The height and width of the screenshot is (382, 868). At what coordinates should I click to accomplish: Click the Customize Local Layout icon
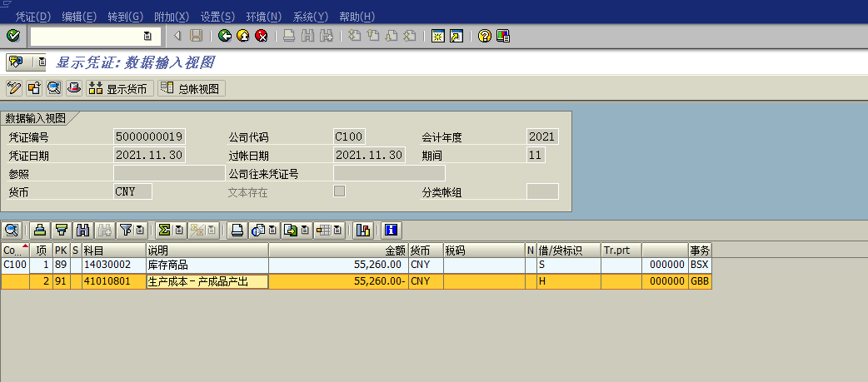point(502,36)
